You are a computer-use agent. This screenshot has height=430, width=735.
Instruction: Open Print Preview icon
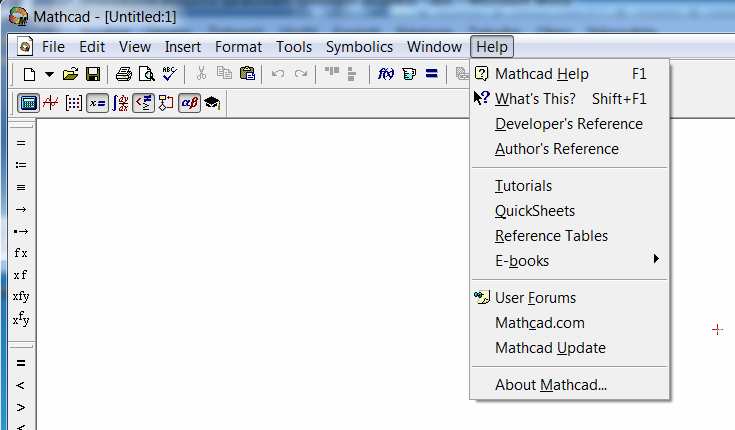pyautogui.click(x=147, y=74)
